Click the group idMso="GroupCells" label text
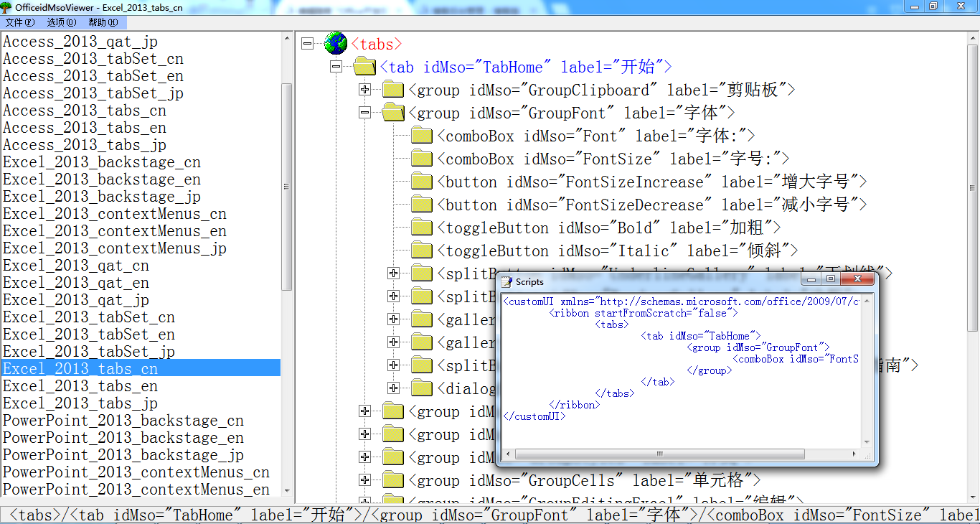Image resolution: width=980 pixels, height=524 pixels. tap(585, 480)
